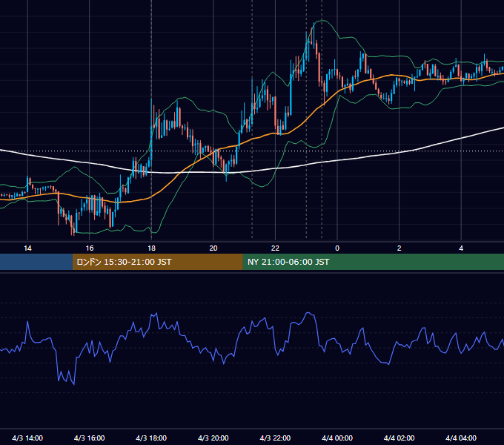
Task: Click the hour label 14 on chart axis
Action: 27,248
